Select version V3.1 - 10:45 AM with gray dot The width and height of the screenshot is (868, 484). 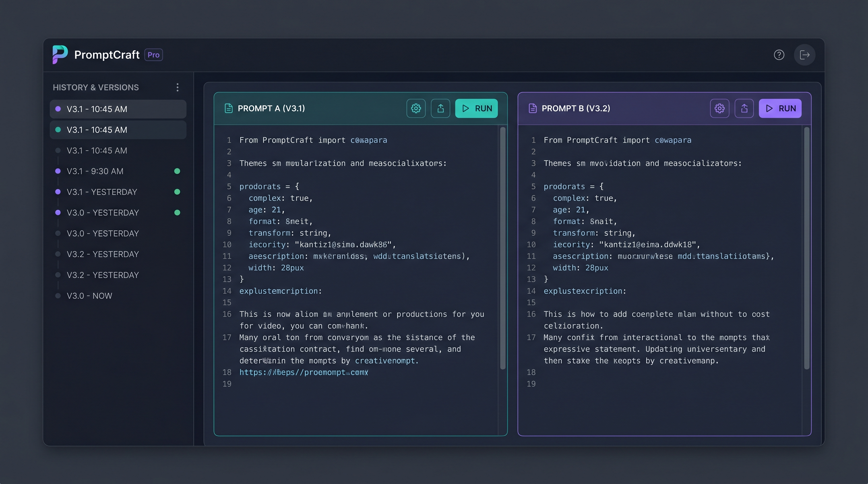tap(118, 150)
